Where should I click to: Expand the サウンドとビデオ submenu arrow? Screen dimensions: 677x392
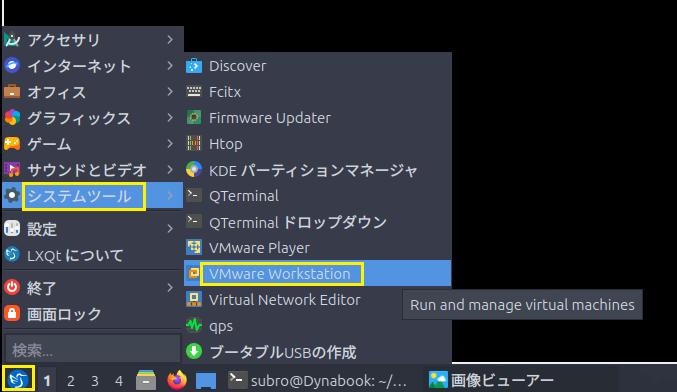click(x=170, y=169)
